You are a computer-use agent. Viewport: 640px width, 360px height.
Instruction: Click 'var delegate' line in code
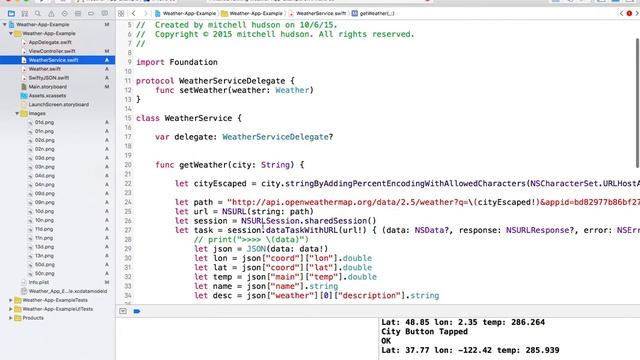(244, 137)
